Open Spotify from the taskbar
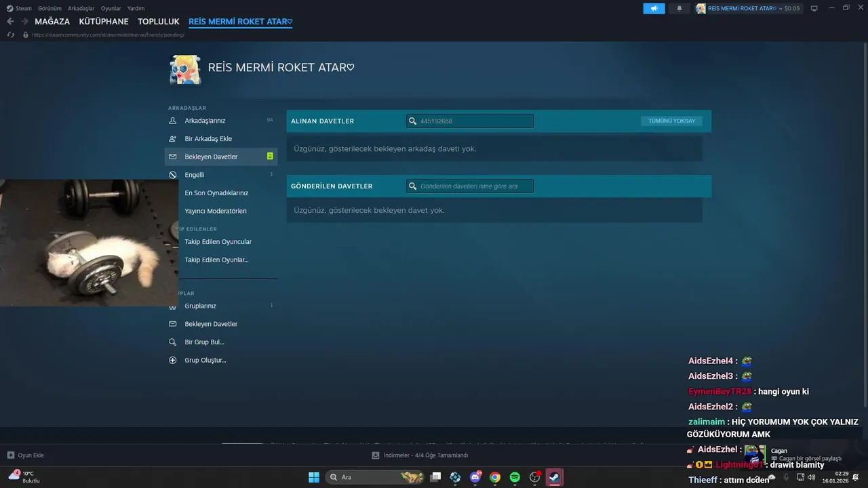 (x=515, y=477)
